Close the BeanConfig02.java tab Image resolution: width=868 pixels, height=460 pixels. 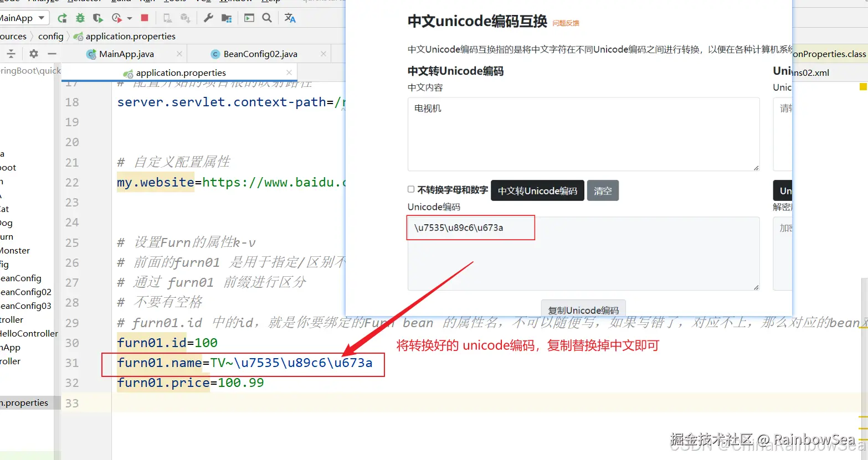pyautogui.click(x=323, y=54)
